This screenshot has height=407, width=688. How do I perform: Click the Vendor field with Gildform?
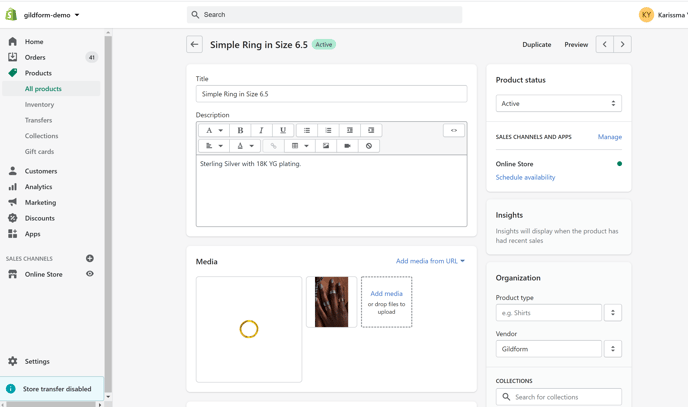pos(548,349)
